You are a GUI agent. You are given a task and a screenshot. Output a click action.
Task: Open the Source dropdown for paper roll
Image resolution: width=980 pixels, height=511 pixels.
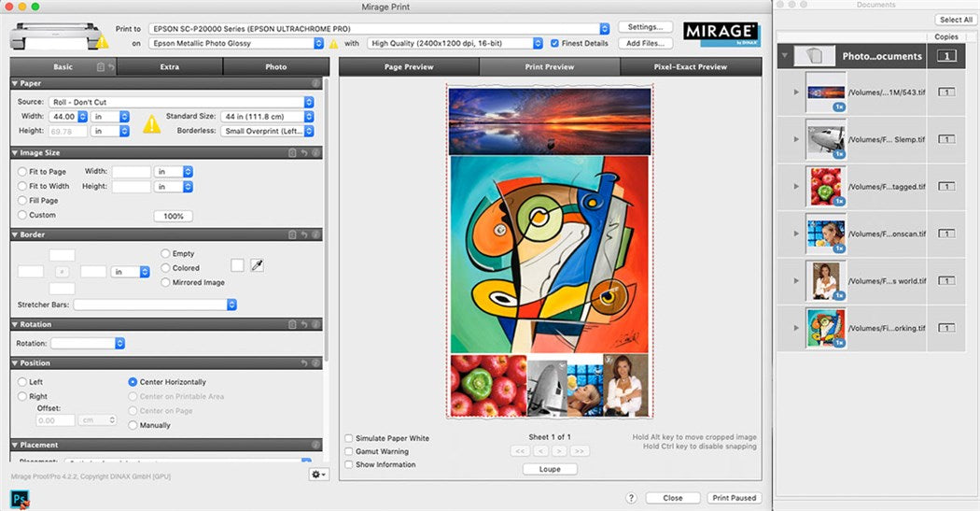click(182, 102)
